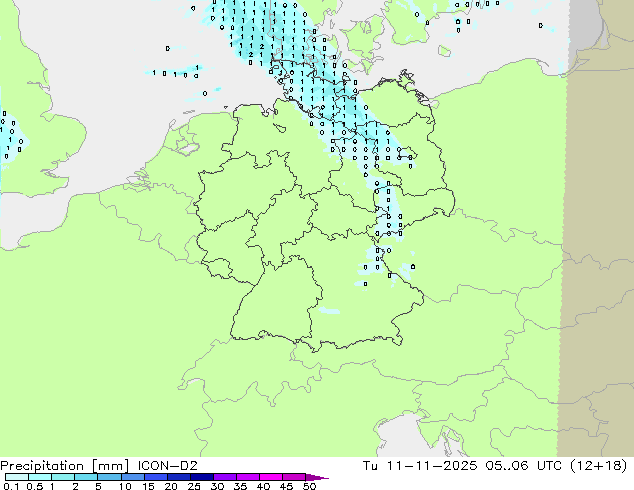
Task: Click the '0.1' legend scale label
Action: click(9, 486)
